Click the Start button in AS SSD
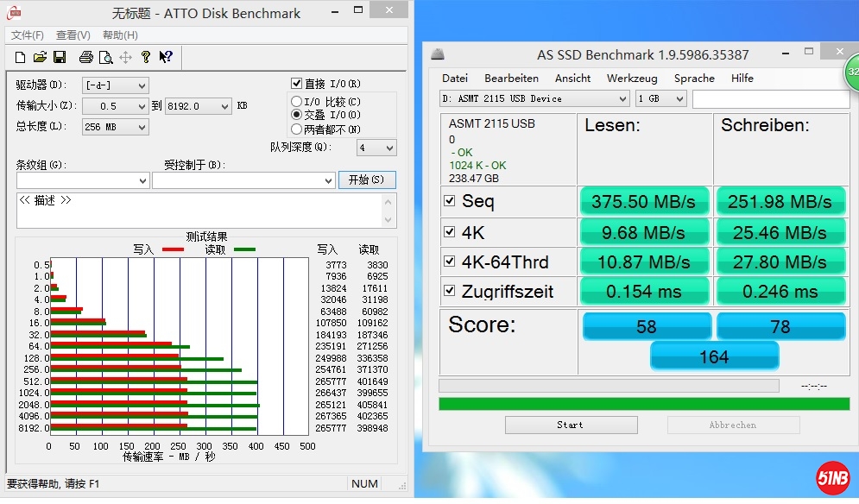 [571, 425]
